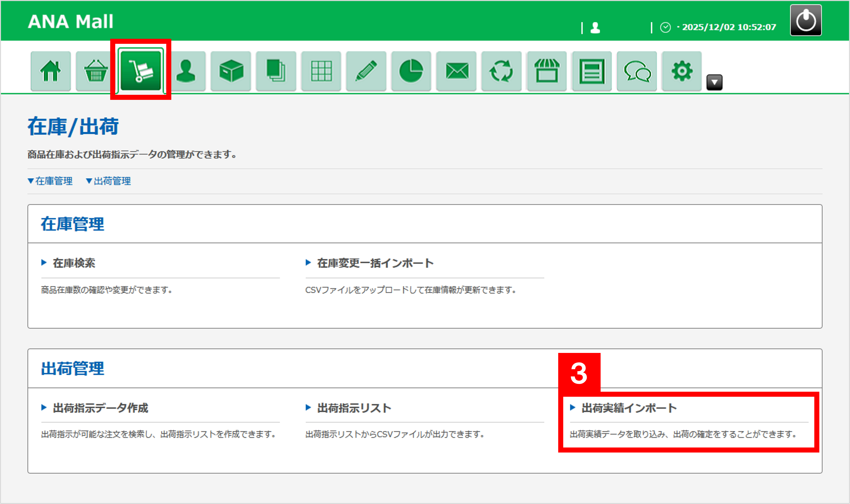This screenshot has width=850, height=504.
Task: Open the member person silhouette icon
Action: [x=186, y=71]
